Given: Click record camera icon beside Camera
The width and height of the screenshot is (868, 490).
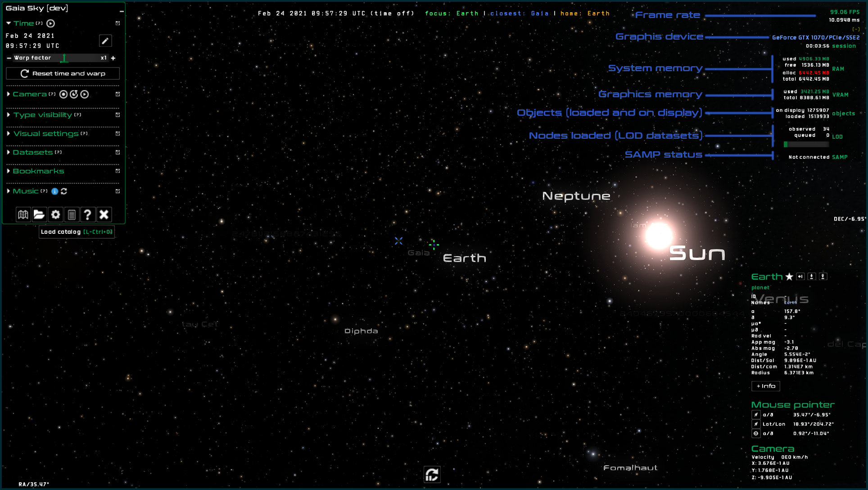Looking at the screenshot, I should (63, 94).
